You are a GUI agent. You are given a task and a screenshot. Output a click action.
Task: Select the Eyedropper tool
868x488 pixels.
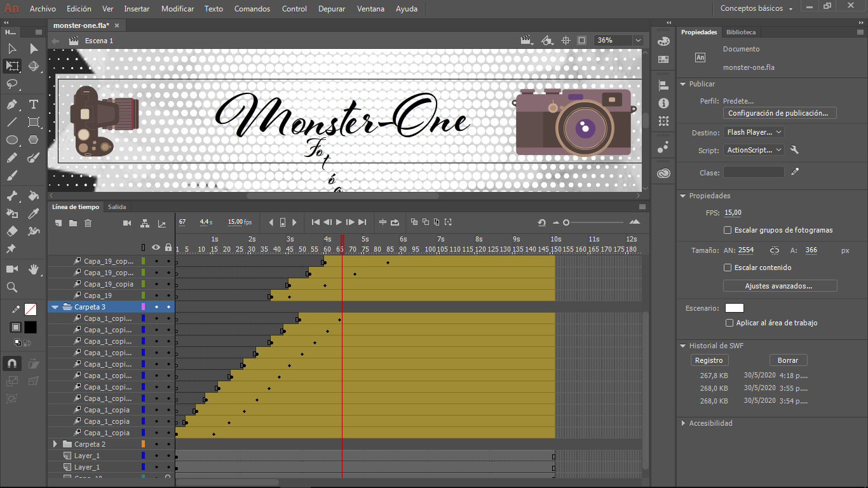click(x=34, y=213)
